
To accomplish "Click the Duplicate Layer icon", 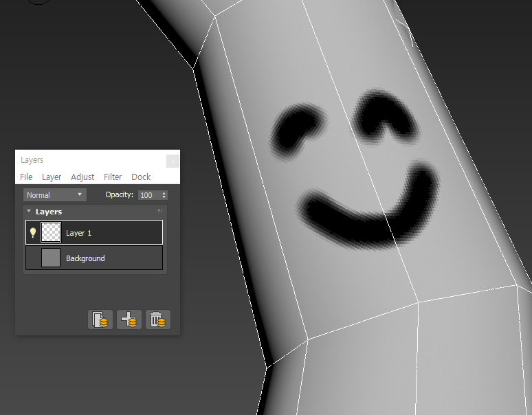I will [x=100, y=319].
